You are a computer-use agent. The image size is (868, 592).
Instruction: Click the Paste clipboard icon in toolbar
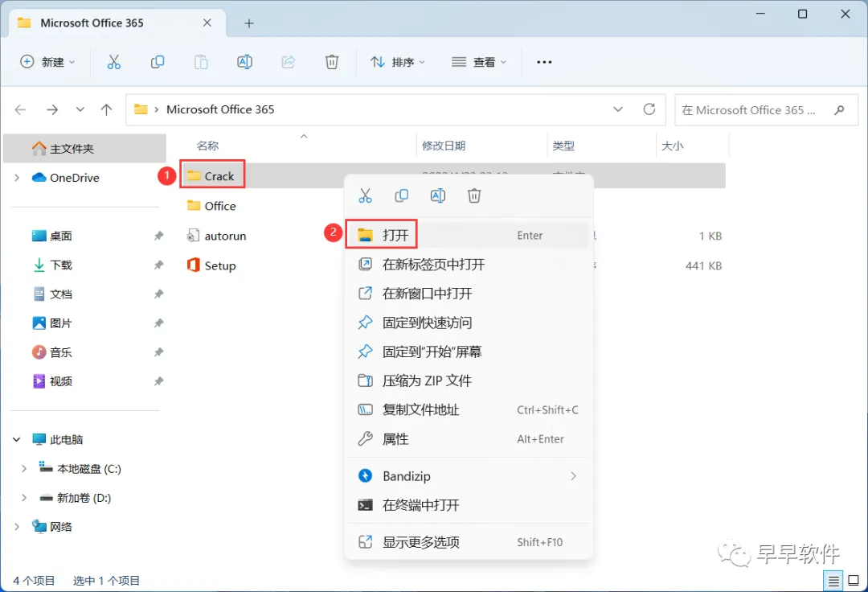(x=201, y=62)
